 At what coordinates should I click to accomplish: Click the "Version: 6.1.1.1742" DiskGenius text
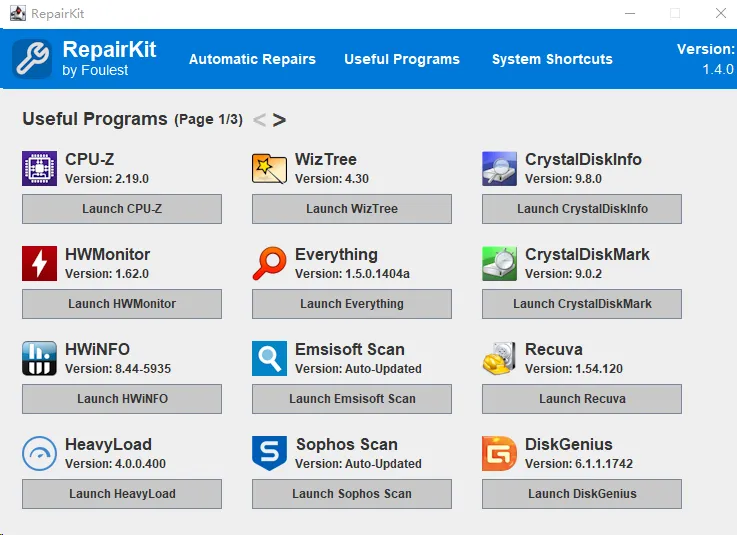point(579,464)
